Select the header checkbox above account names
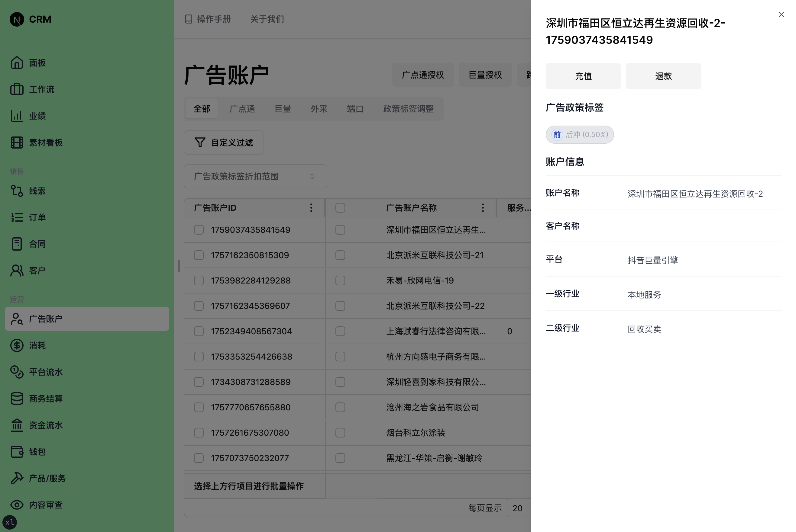This screenshot has width=796, height=532. coord(340,207)
